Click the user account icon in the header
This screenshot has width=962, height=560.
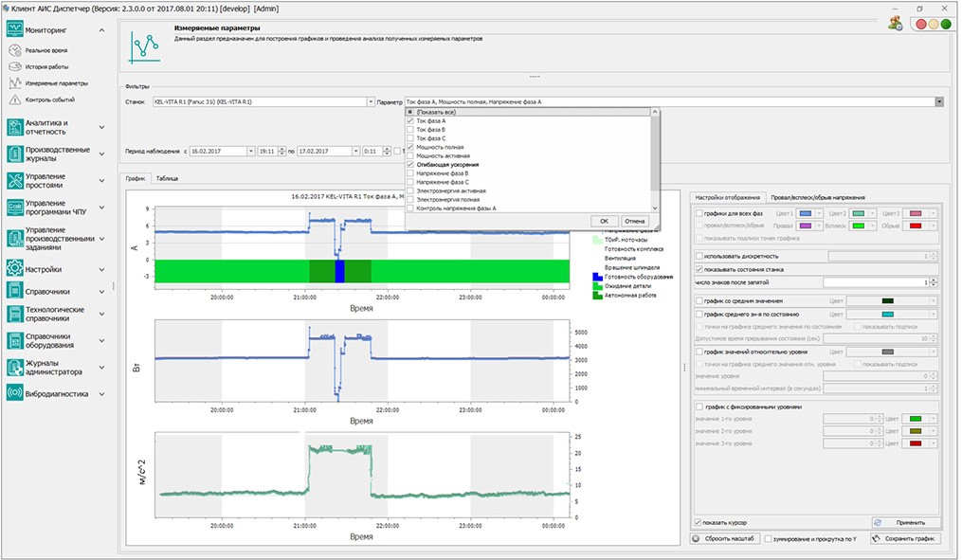point(895,24)
